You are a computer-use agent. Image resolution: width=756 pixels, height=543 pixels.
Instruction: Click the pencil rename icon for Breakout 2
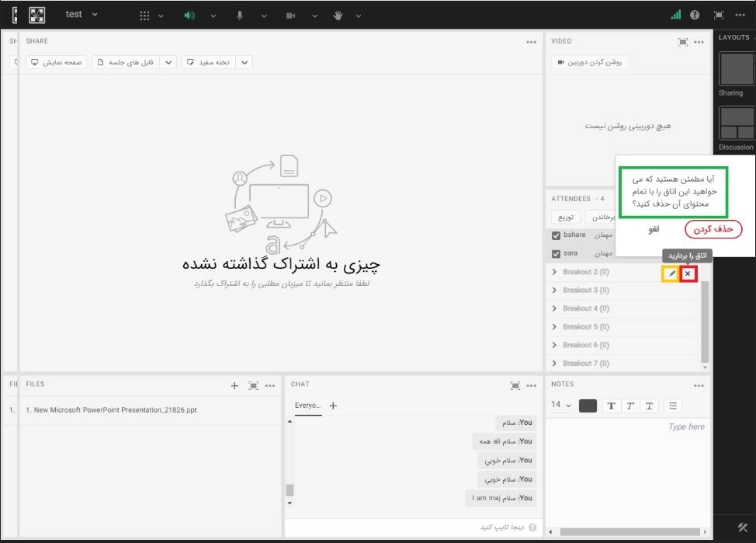(671, 273)
